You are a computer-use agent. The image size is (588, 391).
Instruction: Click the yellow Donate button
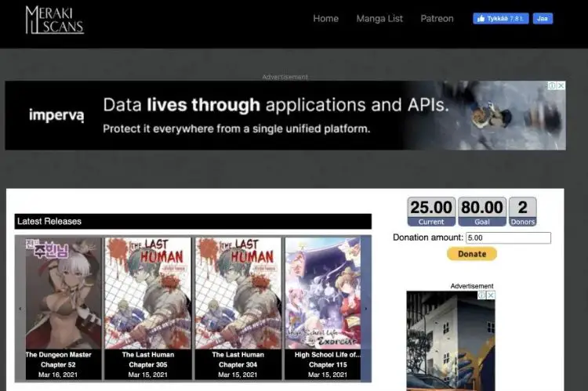pos(472,254)
